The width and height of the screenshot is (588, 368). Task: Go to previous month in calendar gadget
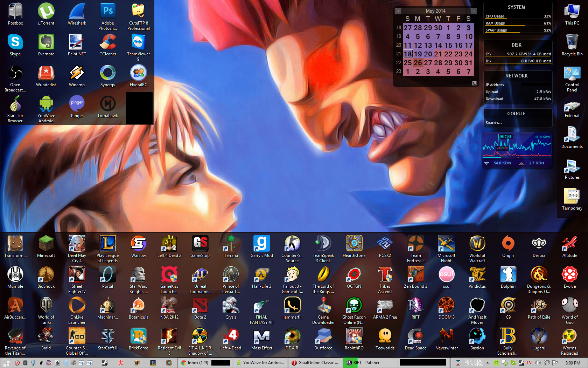pyautogui.click(x=398, y=11)
